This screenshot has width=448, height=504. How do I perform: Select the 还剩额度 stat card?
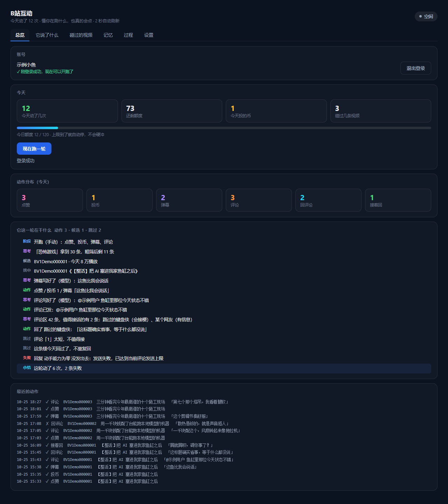(x=172, y=111)
